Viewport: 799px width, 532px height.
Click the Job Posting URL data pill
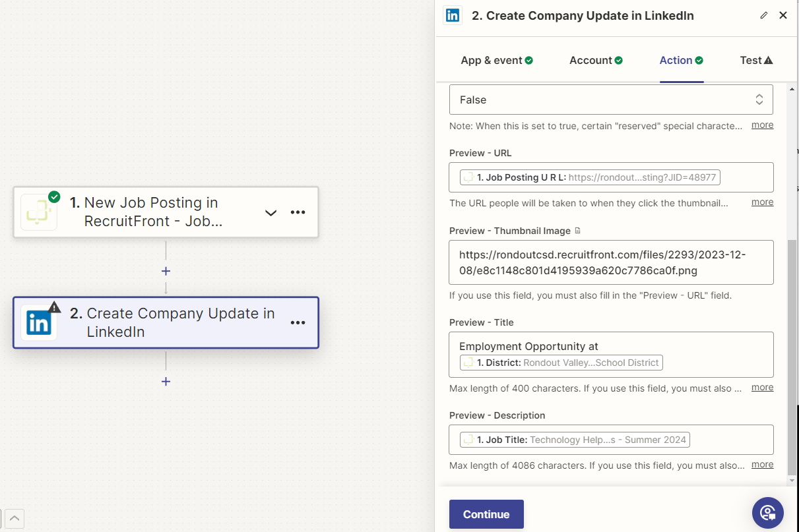[x=591, y=177]
